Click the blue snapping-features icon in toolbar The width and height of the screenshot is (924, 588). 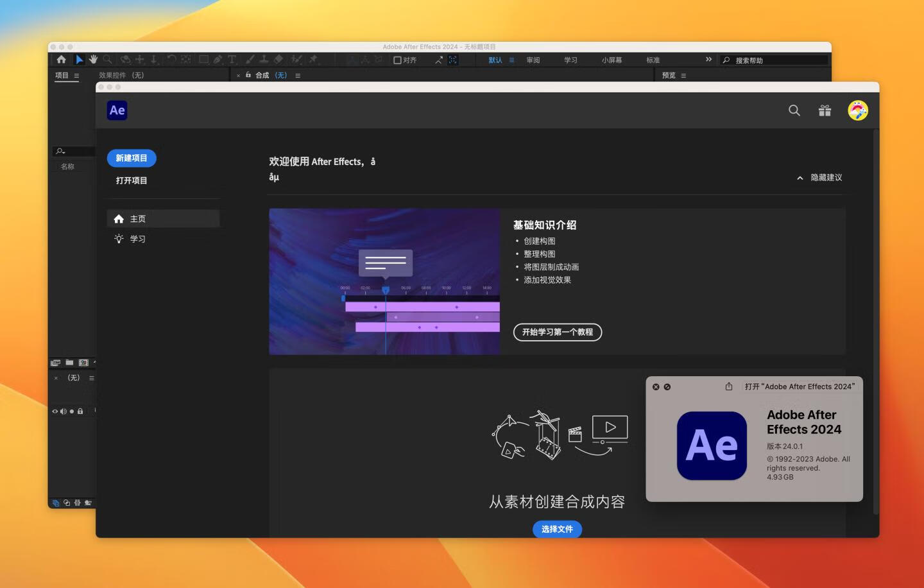click(x=453, y=60)
